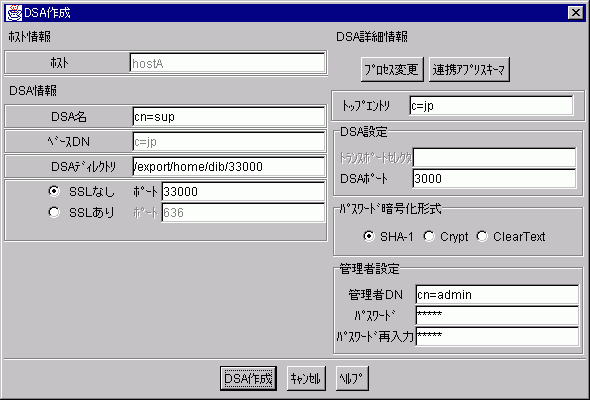Select SHA-1 password encryption
Screen dimensions: 590x400
coord(369,236)
